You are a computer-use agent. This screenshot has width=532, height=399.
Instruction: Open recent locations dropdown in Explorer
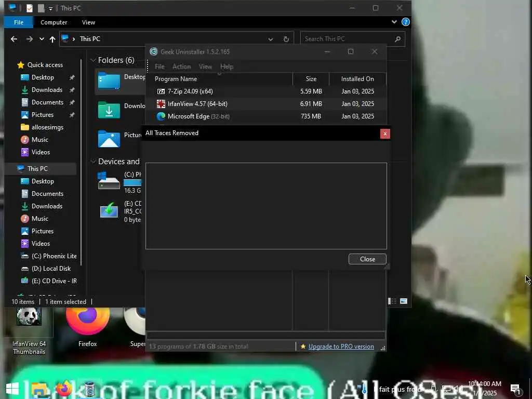point(42,39)
